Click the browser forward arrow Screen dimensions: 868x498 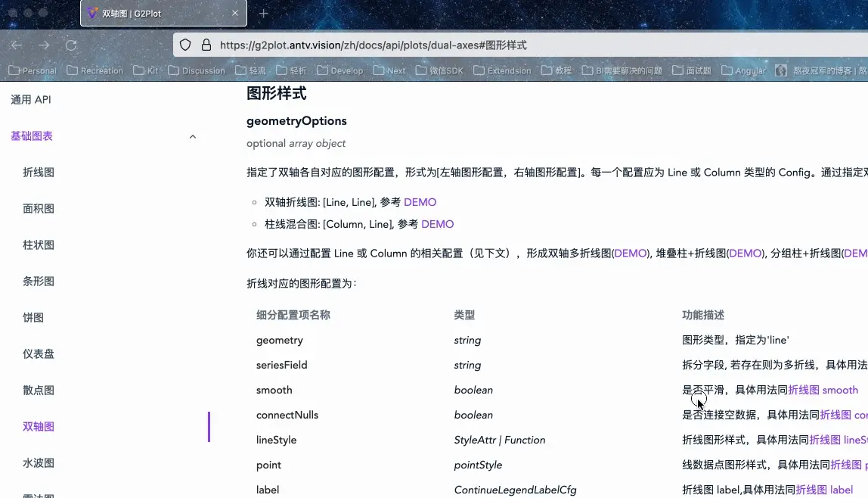point(44,45)
